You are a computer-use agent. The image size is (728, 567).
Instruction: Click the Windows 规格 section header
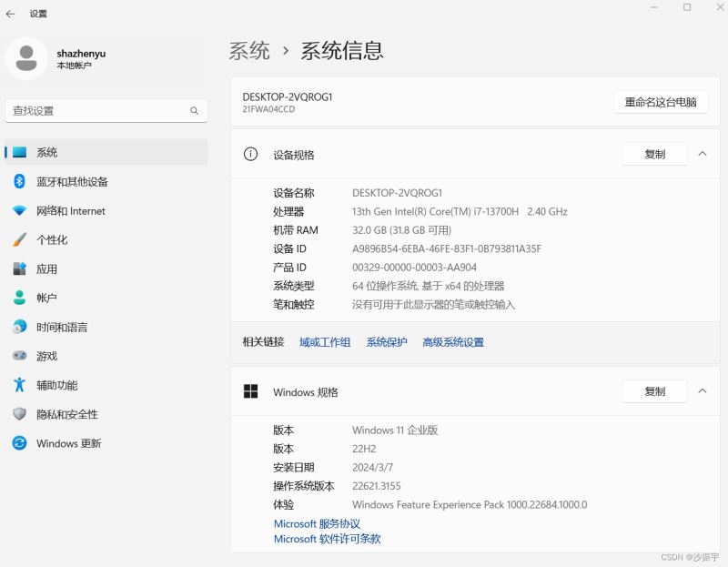click(x=475, y=391)
